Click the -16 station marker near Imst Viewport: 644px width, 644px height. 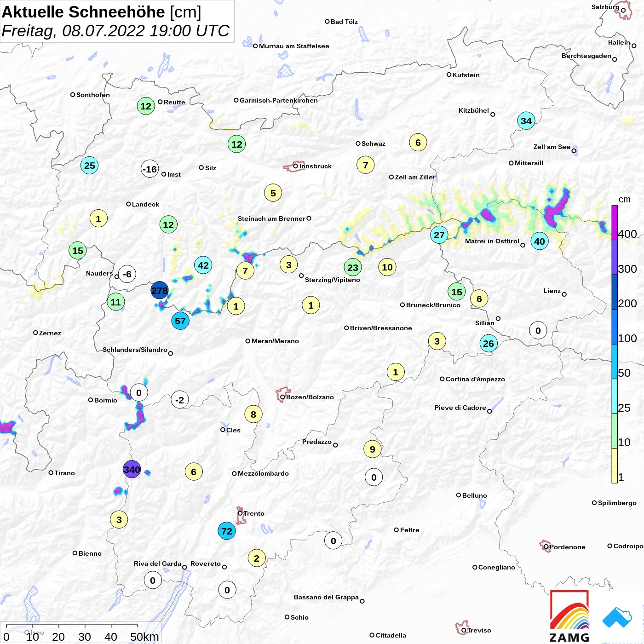150,169
